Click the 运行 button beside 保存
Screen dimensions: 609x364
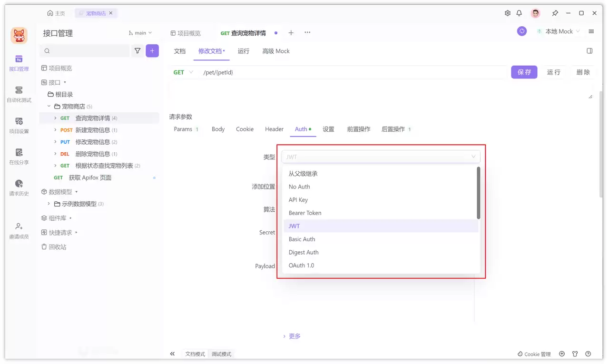pos(554,72)
